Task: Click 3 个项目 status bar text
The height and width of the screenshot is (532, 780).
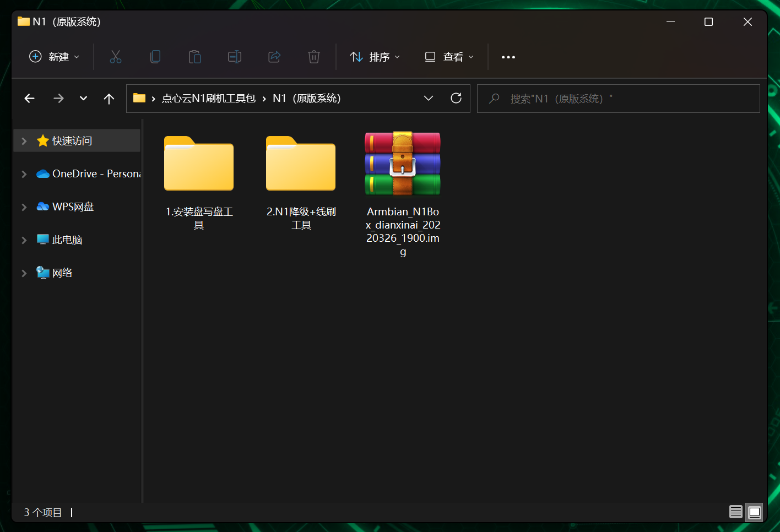Action: coord(43,513)
